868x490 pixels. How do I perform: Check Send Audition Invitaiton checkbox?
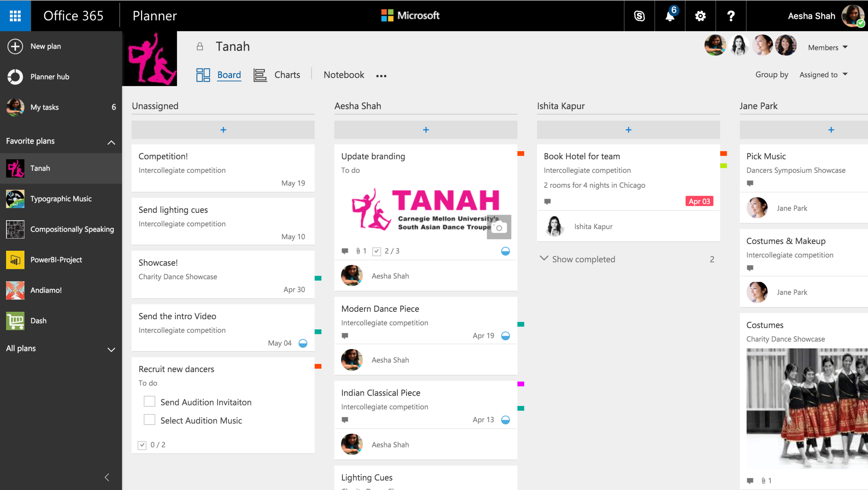[149, 402]
